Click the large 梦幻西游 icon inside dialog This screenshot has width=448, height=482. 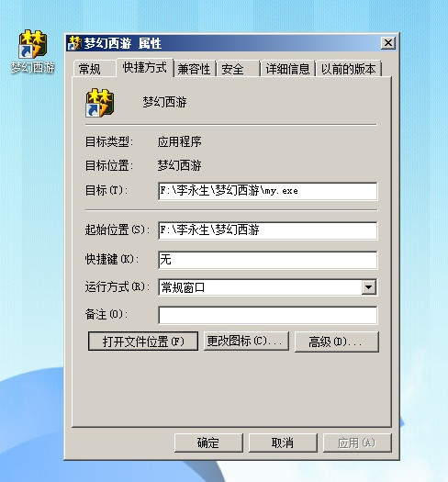(x=100, y=103)
